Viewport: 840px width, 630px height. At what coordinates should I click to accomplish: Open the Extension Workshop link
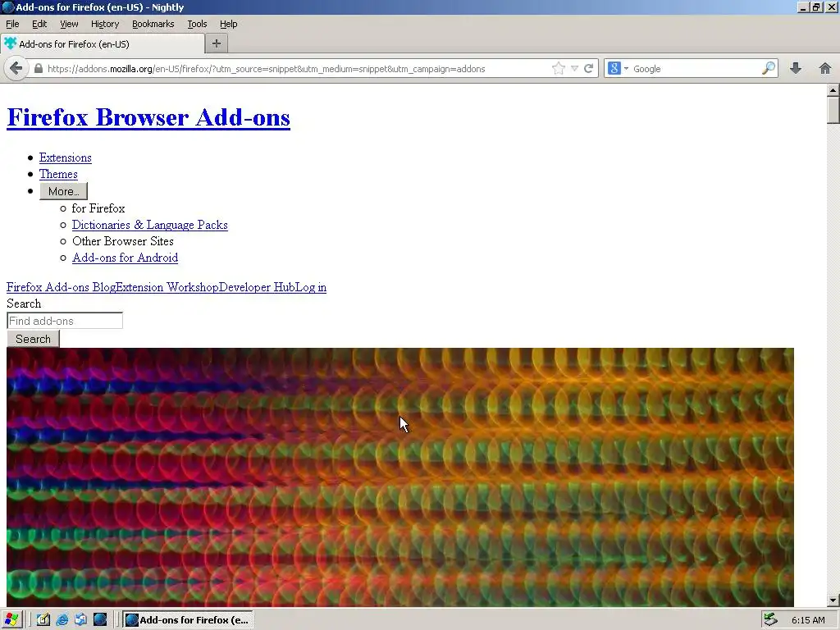click(167, 287)
